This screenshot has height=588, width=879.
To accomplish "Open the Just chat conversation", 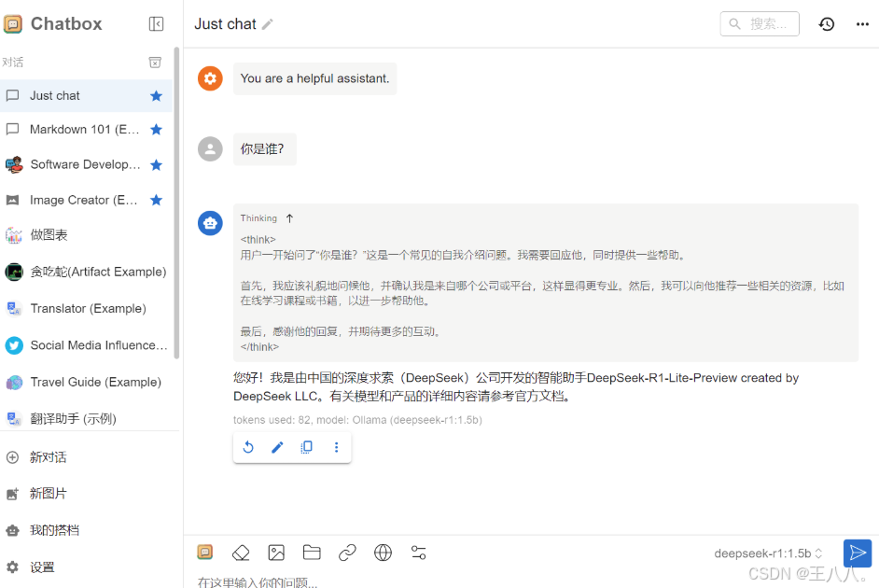I will point(87,96).
